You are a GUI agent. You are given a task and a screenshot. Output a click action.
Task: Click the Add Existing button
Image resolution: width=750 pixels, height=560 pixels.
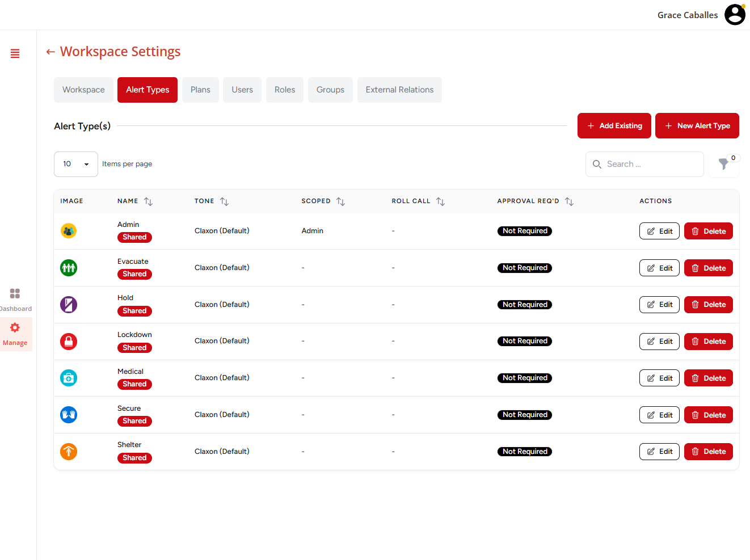coord(614,125)
